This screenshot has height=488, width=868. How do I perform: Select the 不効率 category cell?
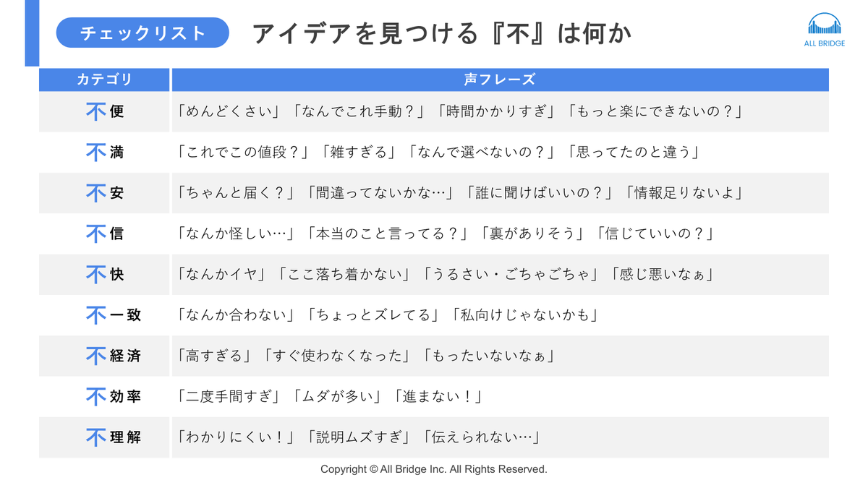coord(104,396)
